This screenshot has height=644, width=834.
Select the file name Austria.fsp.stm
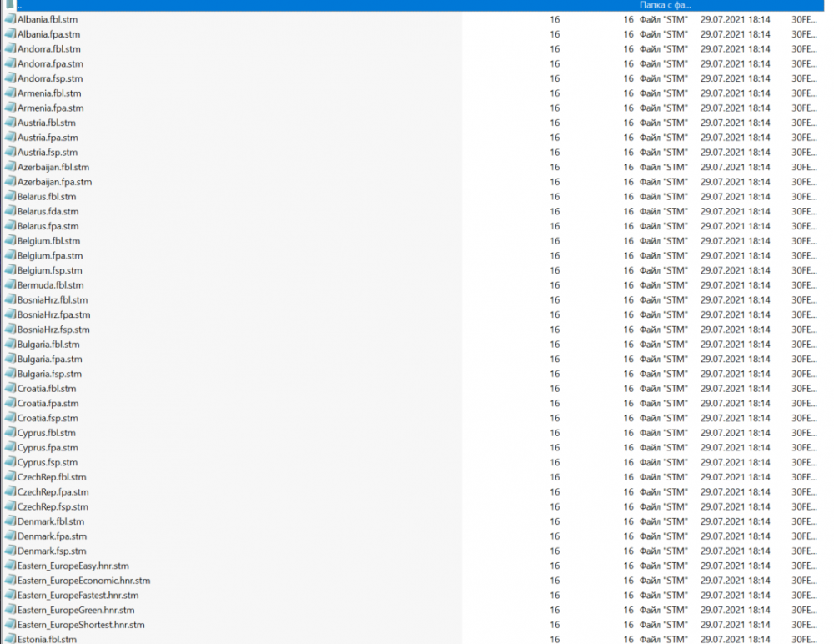click(48, 152)
